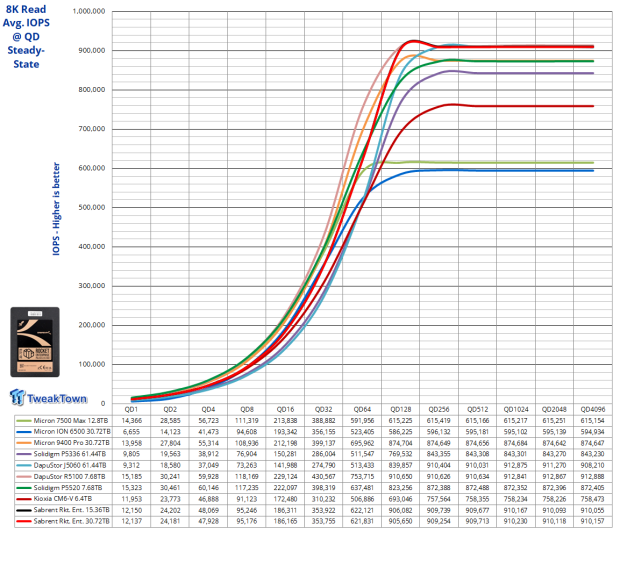
Task: Click the QD256 column header
Action: tap(439, 409)
